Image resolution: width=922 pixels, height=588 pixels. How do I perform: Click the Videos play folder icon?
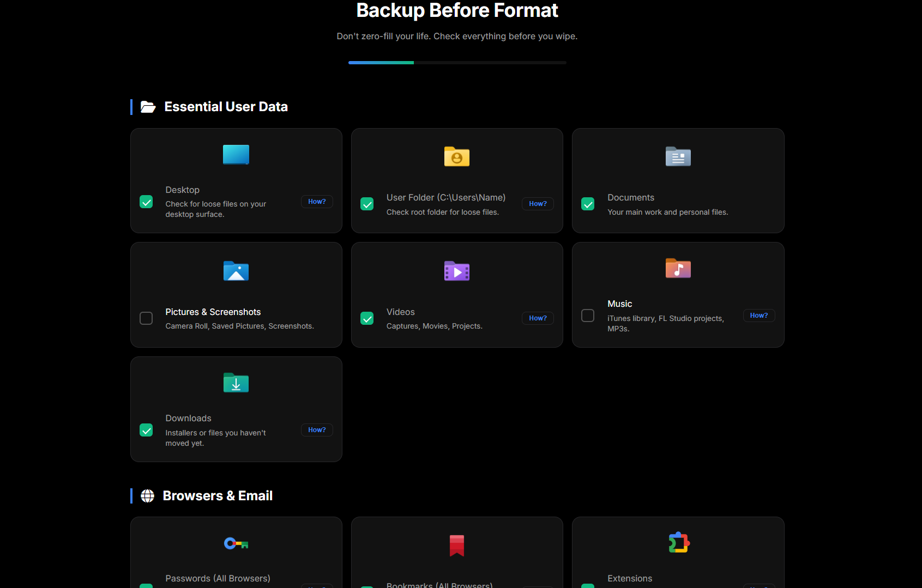[x=456, y=271]
